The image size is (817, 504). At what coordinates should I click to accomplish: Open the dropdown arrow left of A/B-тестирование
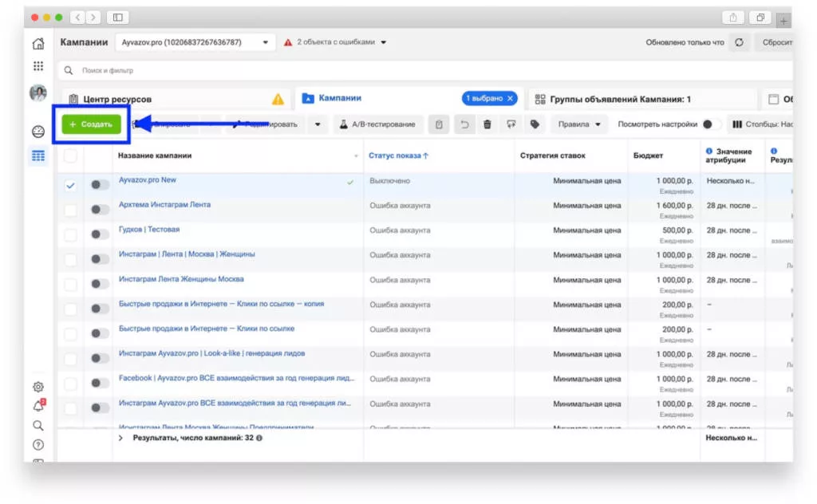(x=318, y=124)
